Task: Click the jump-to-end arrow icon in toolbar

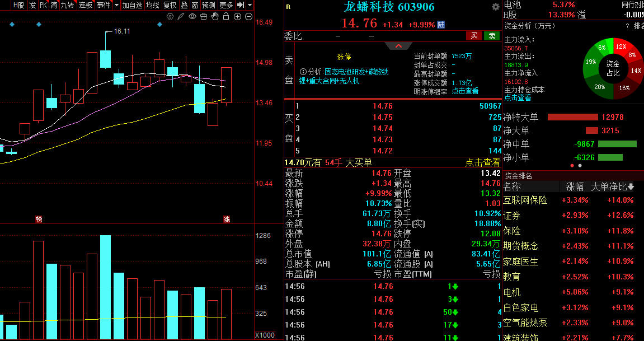Action: pos(241,5)
